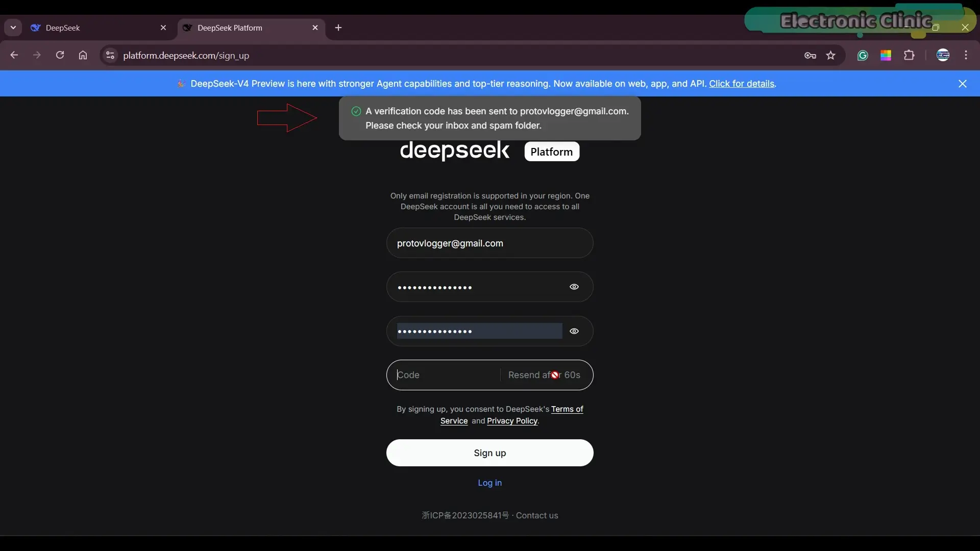Open the browser profile avatar
980x551 pixels.
(943, 55)
